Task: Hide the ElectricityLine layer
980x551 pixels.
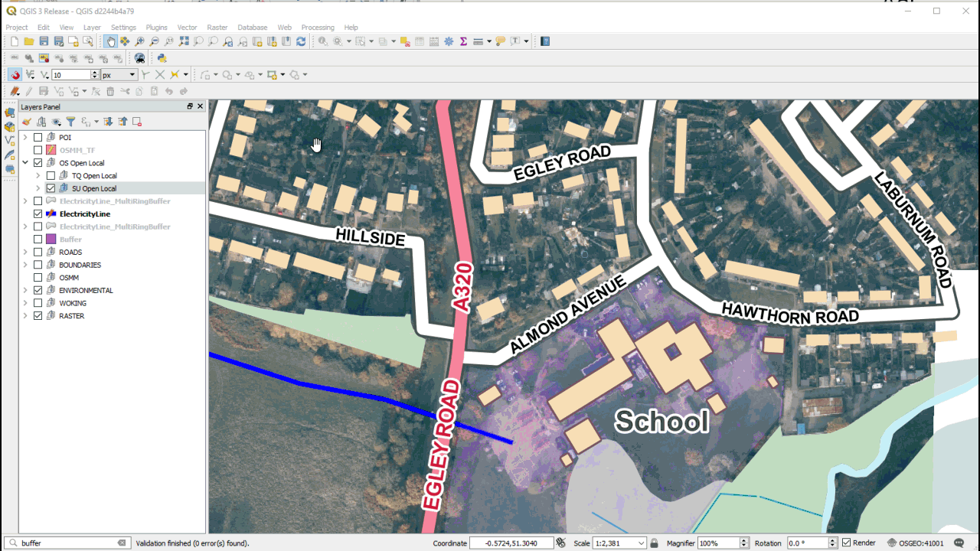Action: click(38, 214)
